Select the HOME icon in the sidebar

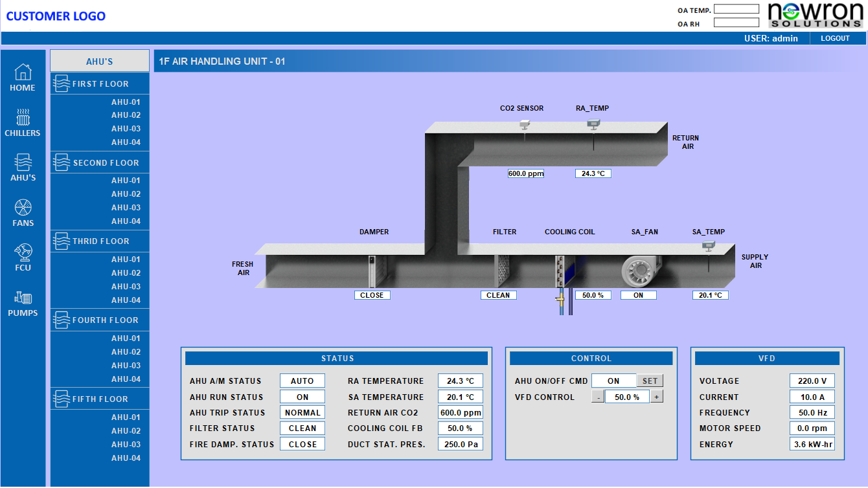pyautogui.click(x=23, y=76)
